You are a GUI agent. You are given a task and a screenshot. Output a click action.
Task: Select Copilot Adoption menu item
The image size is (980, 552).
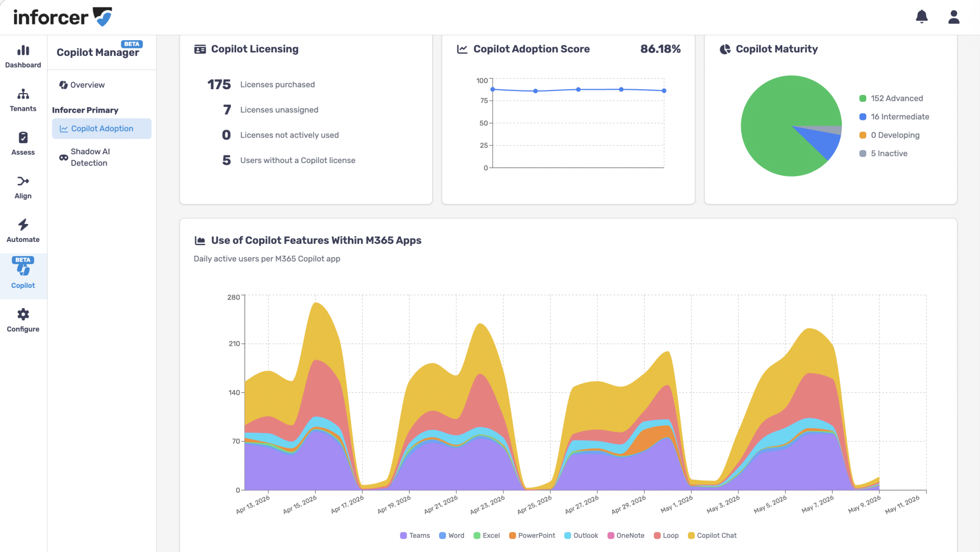(x=102, y=128)
